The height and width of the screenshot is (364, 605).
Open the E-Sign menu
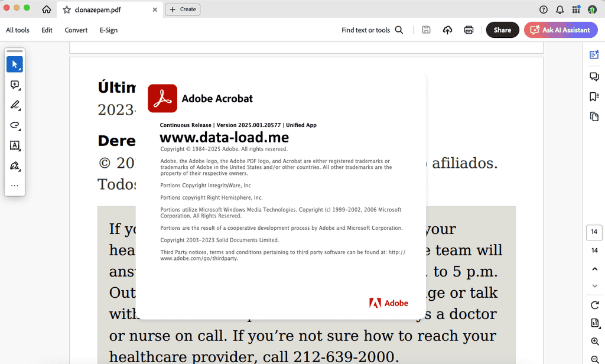click(109, 30)
